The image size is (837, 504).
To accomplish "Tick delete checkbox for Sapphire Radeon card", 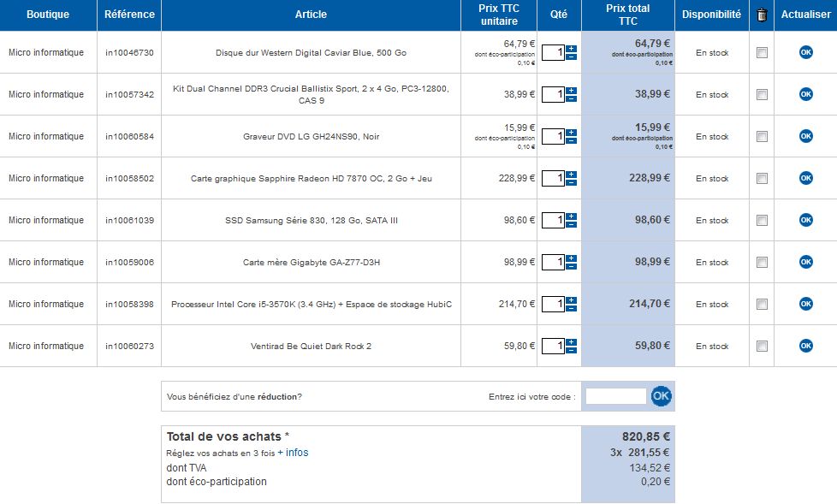I will pos(762,178).
